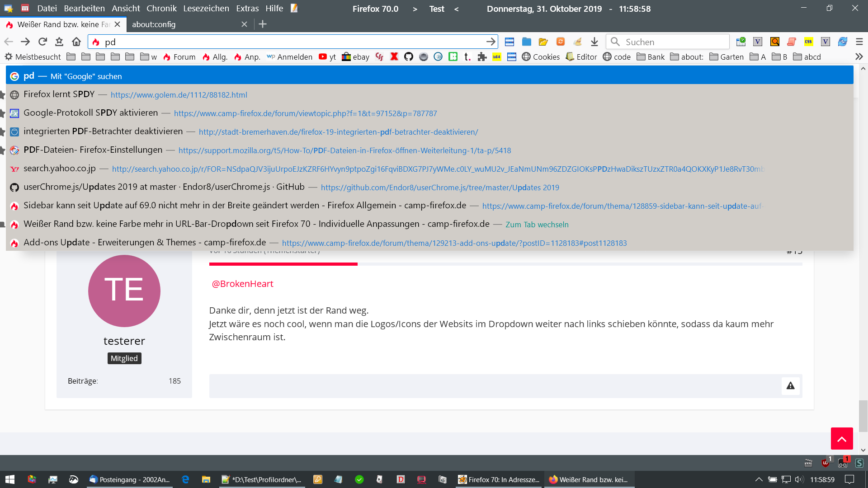Open Windows Start menu

point(10,479)
